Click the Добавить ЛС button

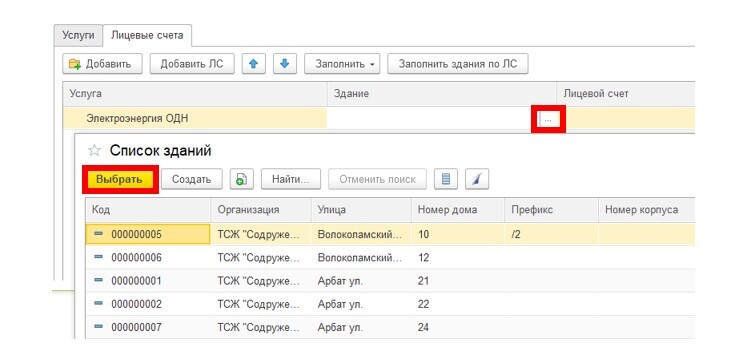click(x=192, y=63)
